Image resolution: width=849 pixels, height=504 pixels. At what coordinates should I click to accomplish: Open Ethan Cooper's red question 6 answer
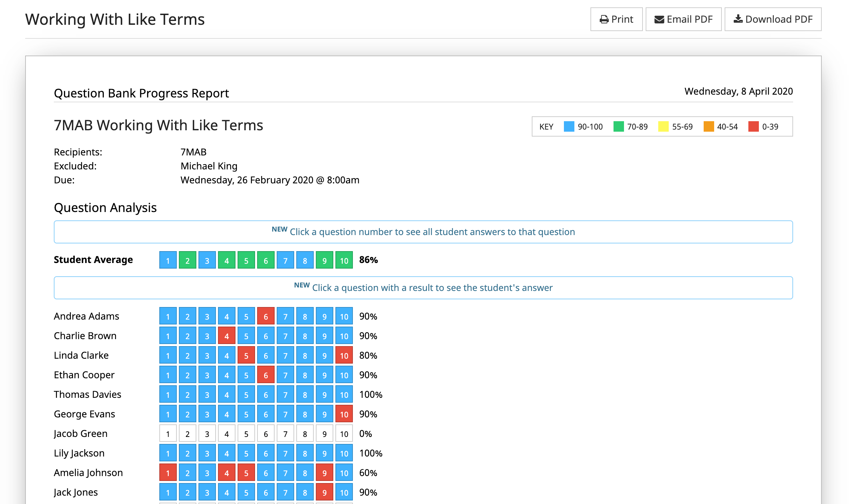266,375
